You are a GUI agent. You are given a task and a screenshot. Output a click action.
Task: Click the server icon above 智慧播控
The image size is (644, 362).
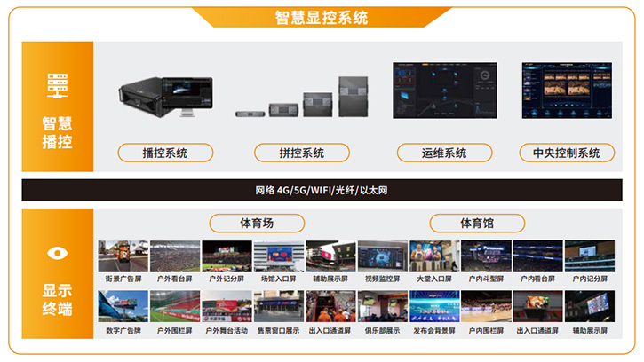coord(58,86)
